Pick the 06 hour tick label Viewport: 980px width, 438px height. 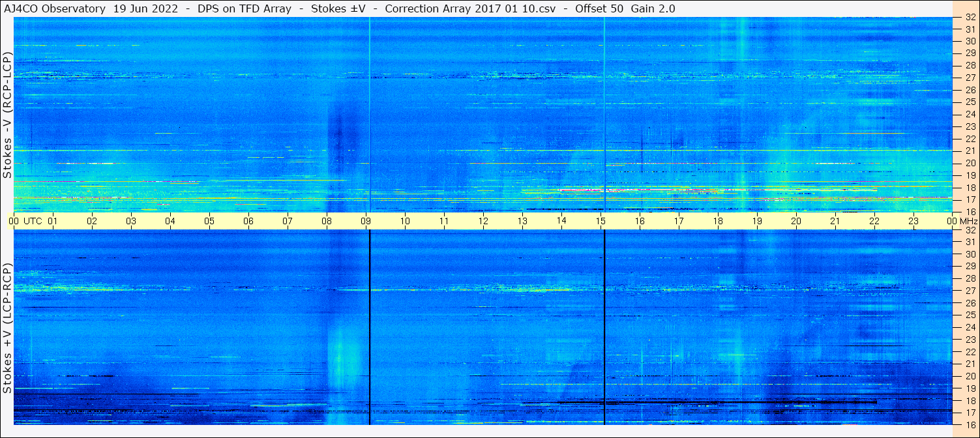coord(248,221)
